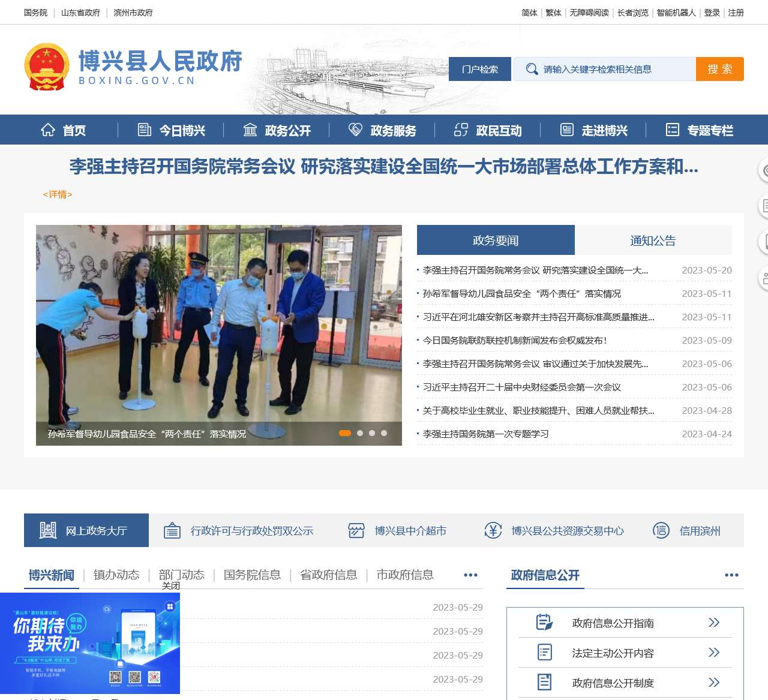Click the home icon in navigation bar
This screenshot has width=768, height=700.
[48, 130]
